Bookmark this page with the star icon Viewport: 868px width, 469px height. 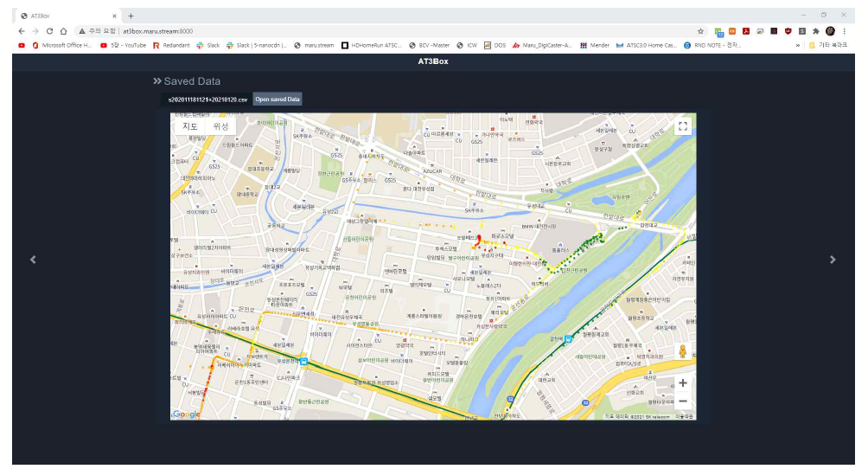pyautogui.click(x=700, y=31)
